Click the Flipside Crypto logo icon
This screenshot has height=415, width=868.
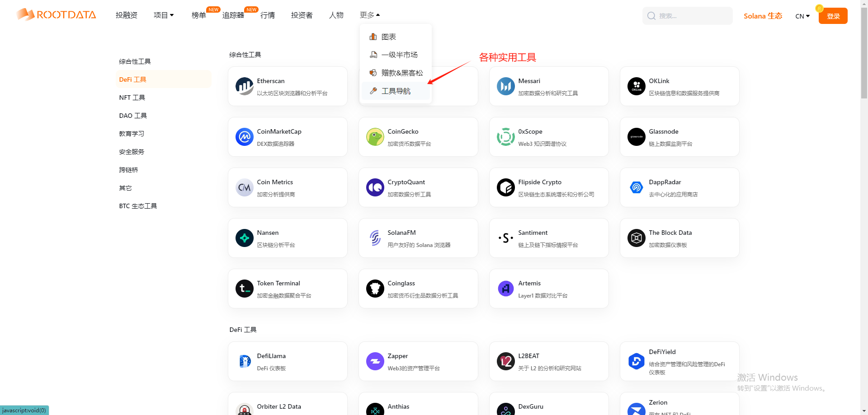point(506,187)
